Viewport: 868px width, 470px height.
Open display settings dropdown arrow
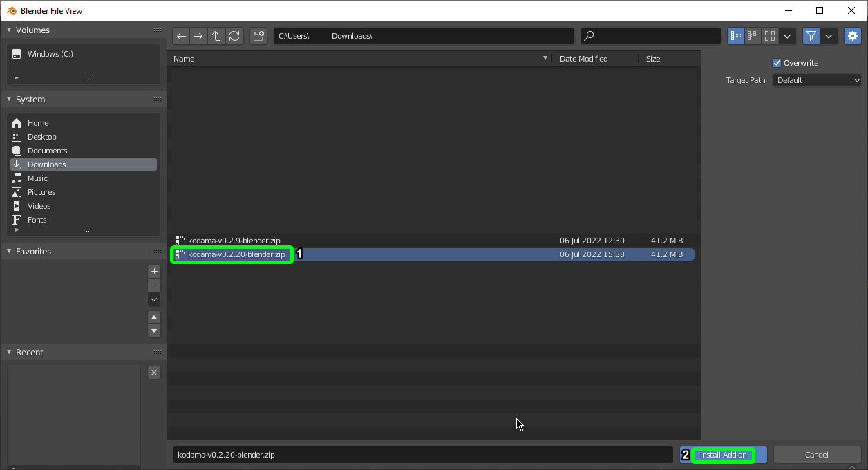(x=787, y=36)
